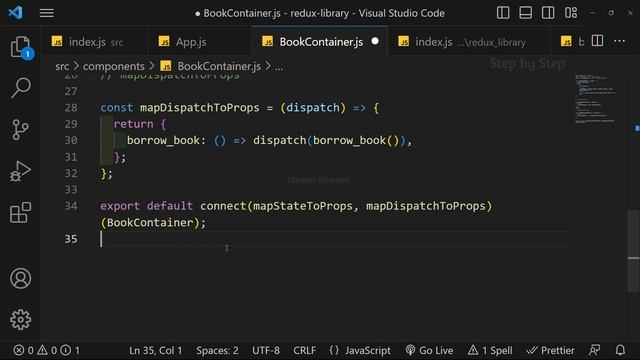This screenshot has width=640, height=360.
Task: Click 'components' breadcrumb segment
Action: coord(113,66)
